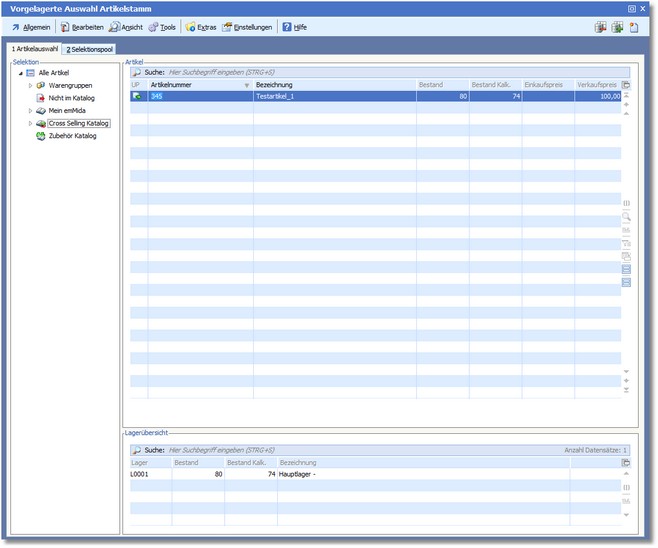This screenshot has width=658, height=548.
Task: Click the search icon in Lagerübersicht panel
Action: click(x=136, y=450)
